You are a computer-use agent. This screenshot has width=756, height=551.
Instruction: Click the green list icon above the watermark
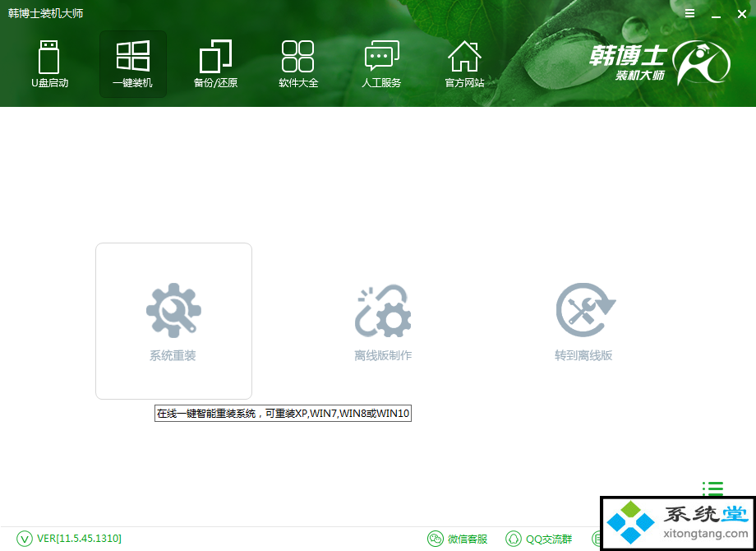click(x=712, y=488)
